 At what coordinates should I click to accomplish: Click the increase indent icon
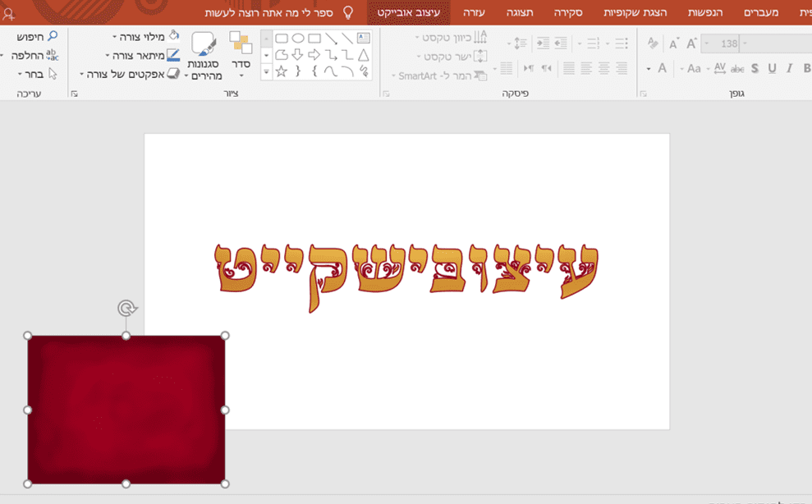click(543, 43)
